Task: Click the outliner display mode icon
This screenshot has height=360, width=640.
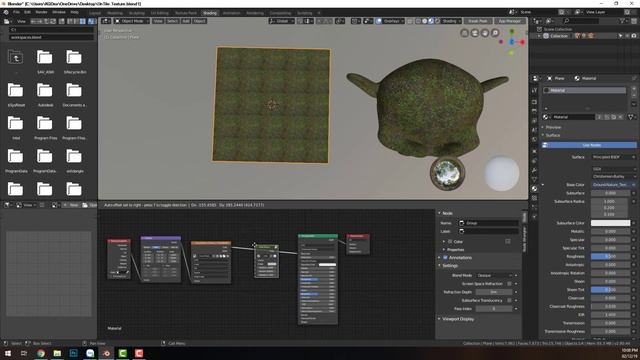Action: (550, 21)
